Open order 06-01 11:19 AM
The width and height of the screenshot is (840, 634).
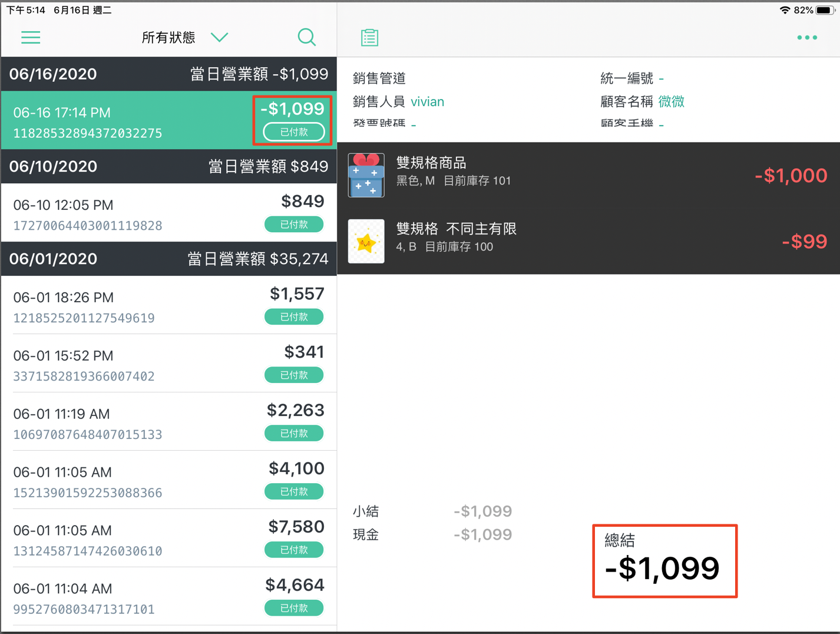coord(168,422)
